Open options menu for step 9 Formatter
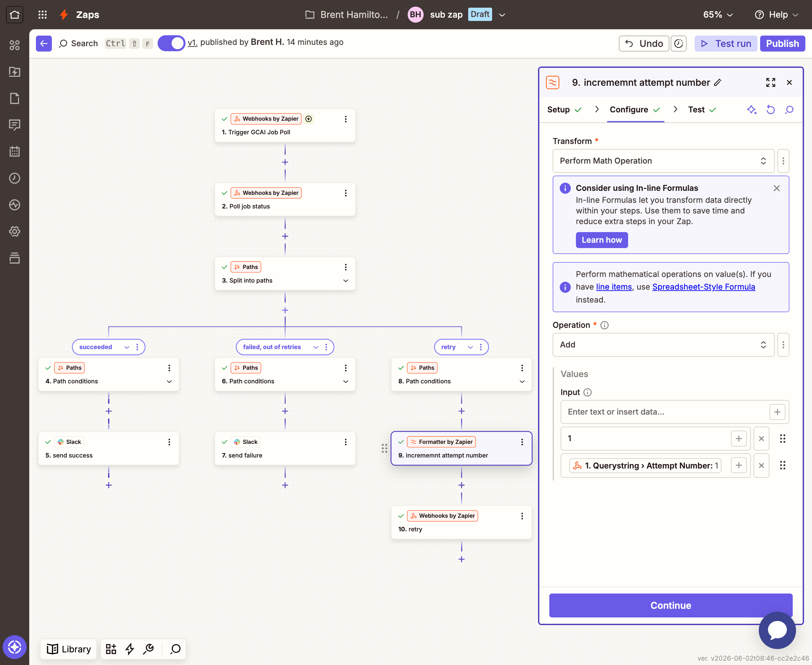 tap(522, 442)
